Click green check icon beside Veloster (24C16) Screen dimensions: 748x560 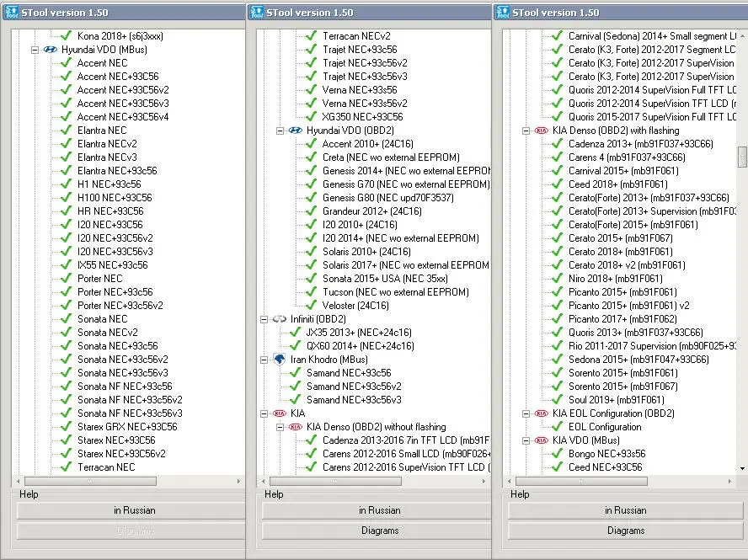(312, 306)
